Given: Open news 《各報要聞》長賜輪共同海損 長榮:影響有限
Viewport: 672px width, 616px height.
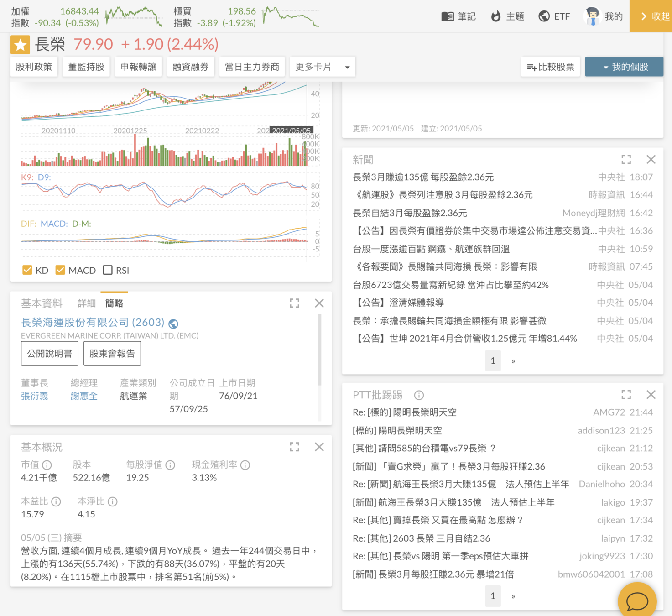Looking at the screenshot, I should pyautogui.click(x=445, y=267).
